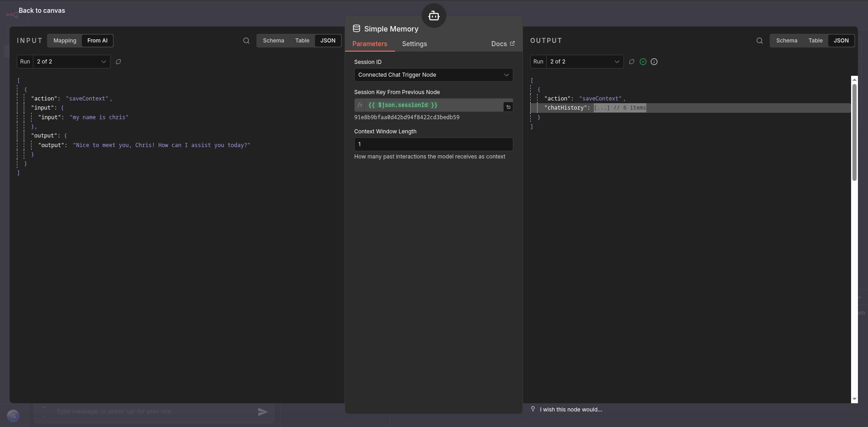Click the search icon in the Output panel
Screen dimensions: 868x427
760,41
